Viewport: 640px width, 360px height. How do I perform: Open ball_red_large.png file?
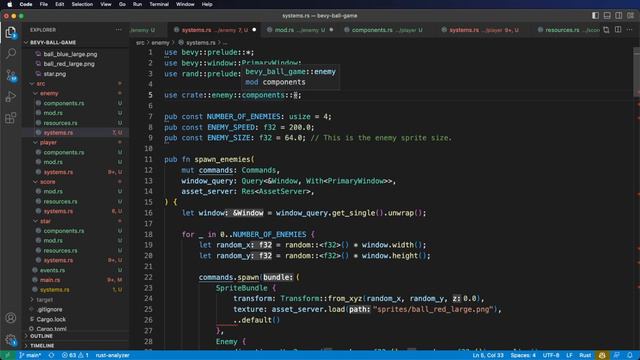click(69, 64)
